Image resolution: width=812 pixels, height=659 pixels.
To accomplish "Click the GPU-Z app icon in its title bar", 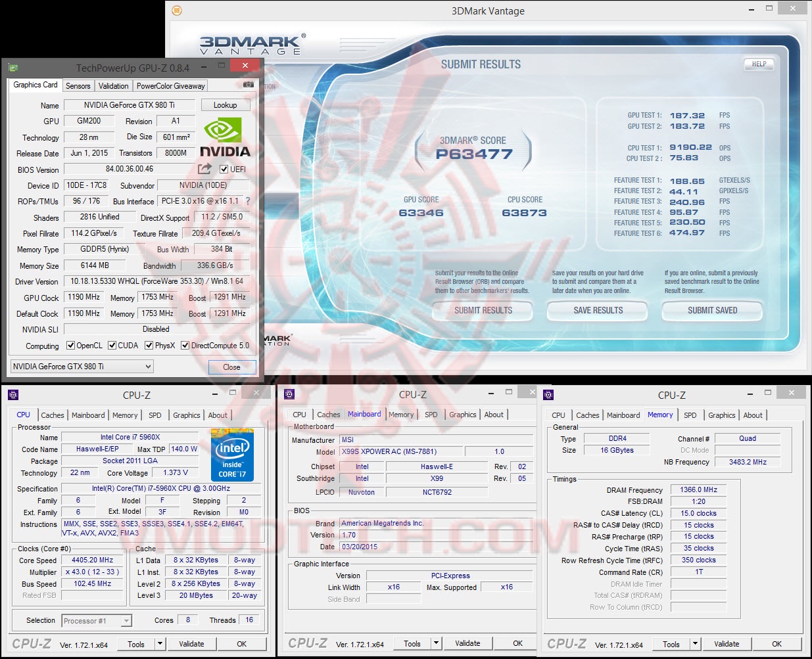I will pos(14,67).
